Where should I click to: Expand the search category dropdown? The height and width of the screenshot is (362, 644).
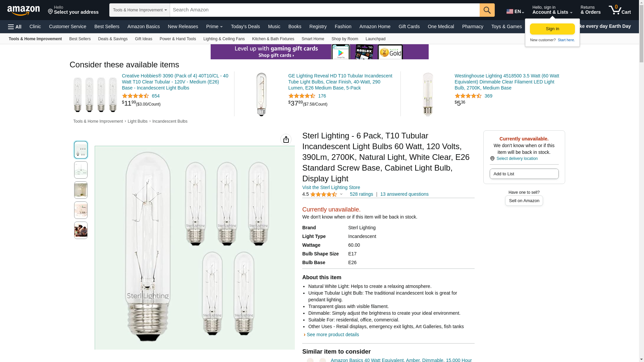[x=140, y=10]
